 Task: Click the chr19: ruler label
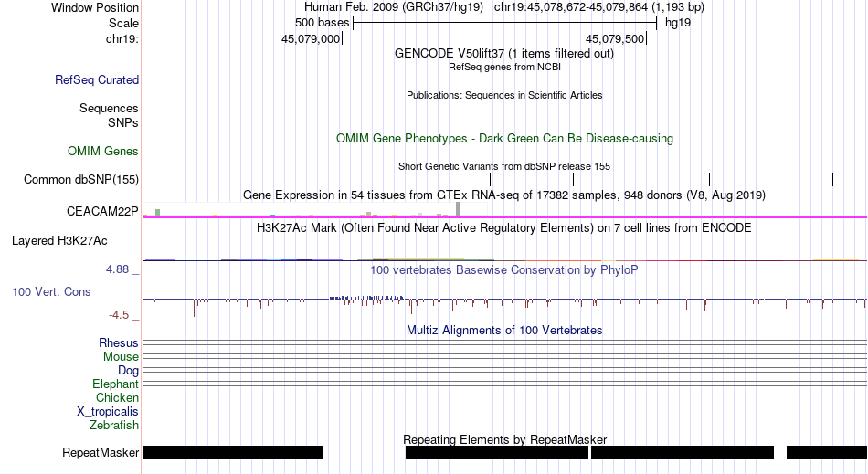point(122,38)
